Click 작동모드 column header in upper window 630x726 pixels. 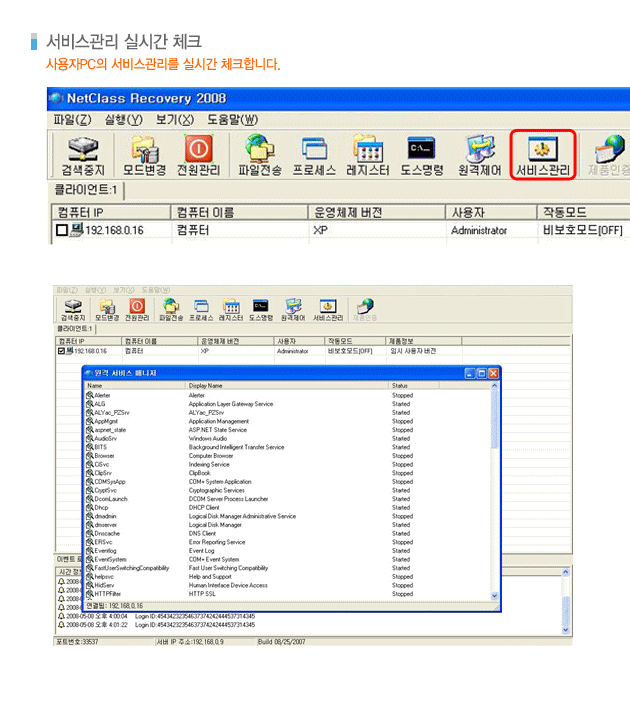583,213
